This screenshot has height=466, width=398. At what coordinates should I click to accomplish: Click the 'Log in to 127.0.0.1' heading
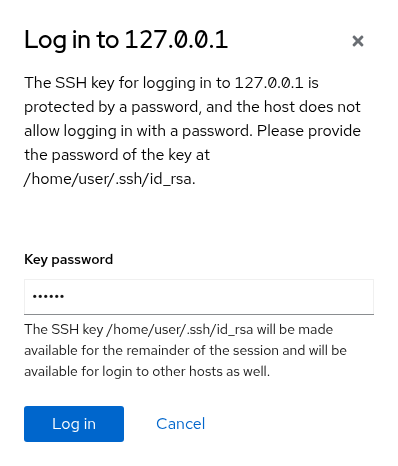pos(126,40)
